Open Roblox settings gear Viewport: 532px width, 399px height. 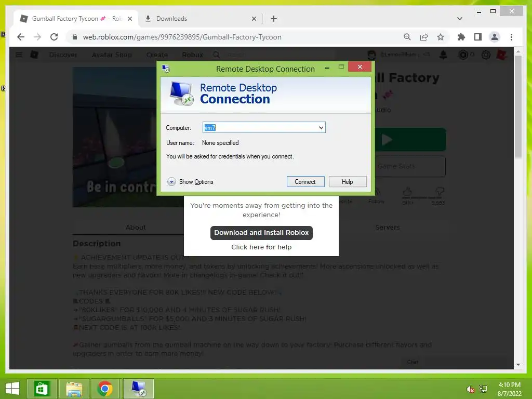[x=486, y=55]
